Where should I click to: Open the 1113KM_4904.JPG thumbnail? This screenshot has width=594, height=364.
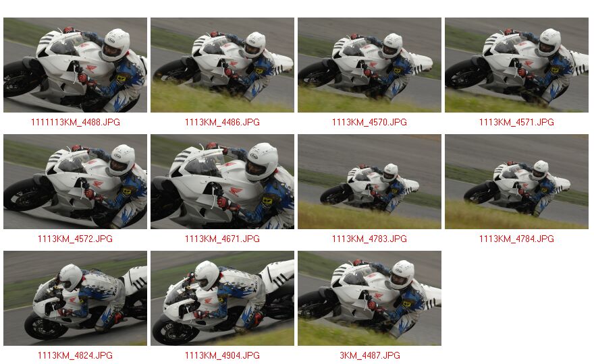(x=222, y=298)
